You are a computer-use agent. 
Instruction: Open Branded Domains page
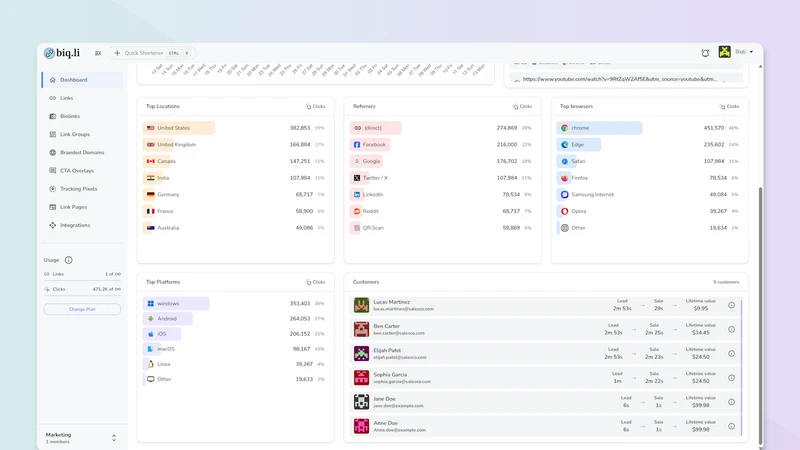tap(82, 153)
